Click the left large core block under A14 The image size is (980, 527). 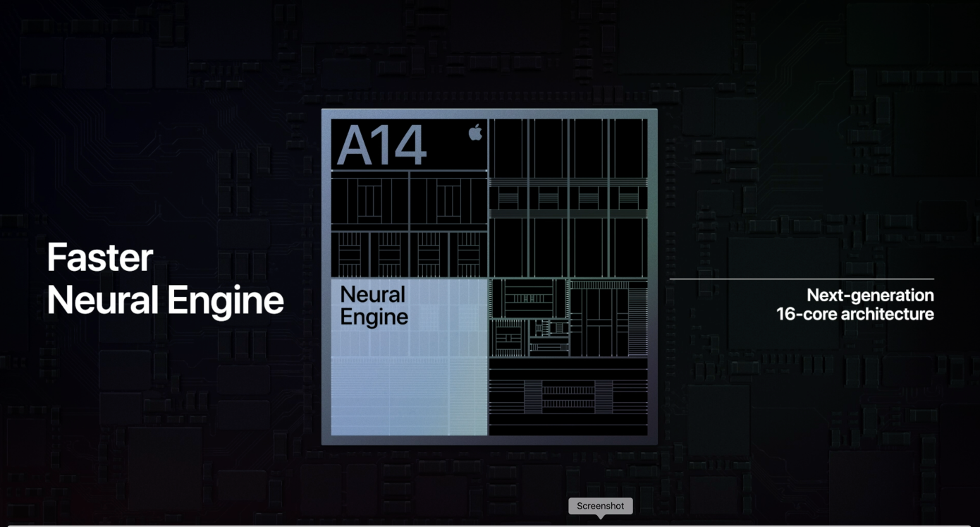tap(370, 201)
